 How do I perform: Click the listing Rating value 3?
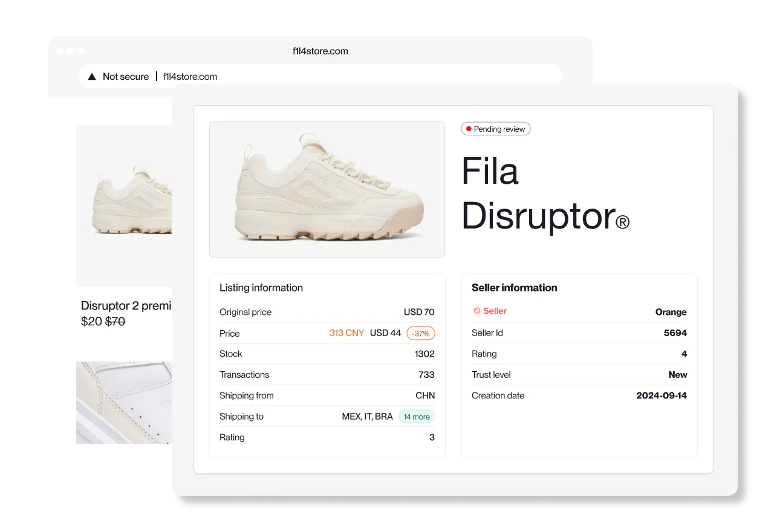click(x=432, y=437)
